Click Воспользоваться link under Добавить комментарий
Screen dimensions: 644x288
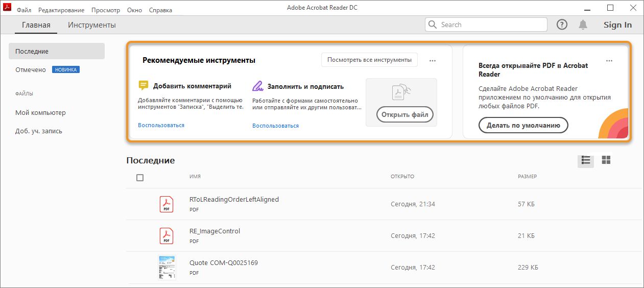161,125
